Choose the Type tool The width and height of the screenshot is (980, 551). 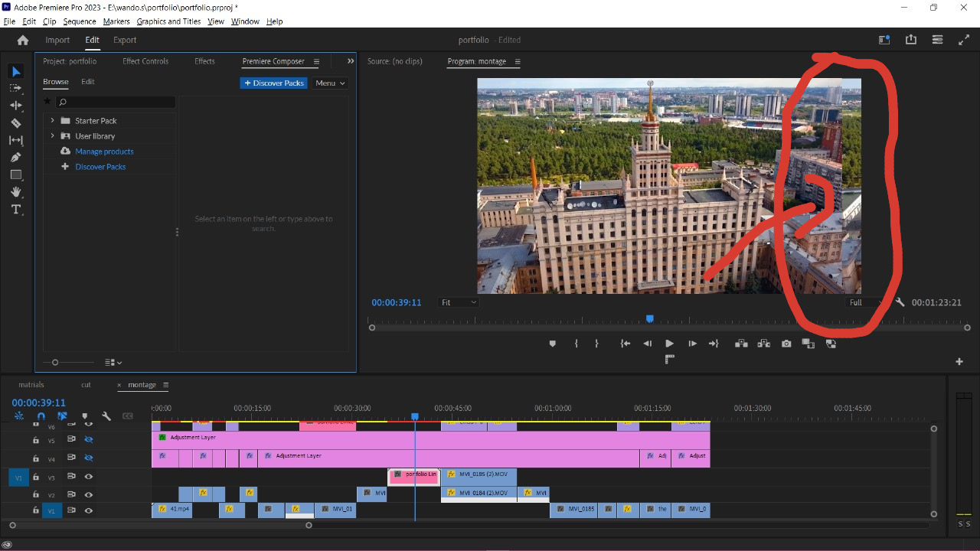click(16, 209)
